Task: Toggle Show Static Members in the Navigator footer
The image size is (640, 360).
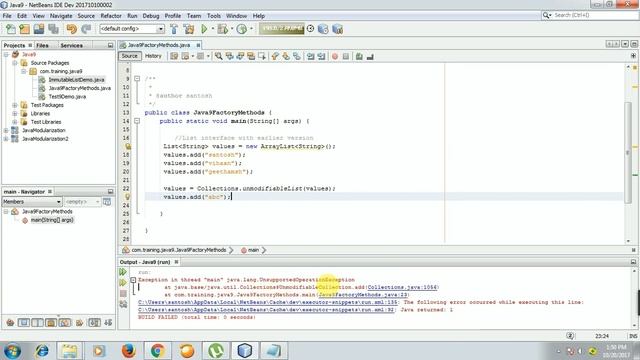Action: click(x=38, y=323)
